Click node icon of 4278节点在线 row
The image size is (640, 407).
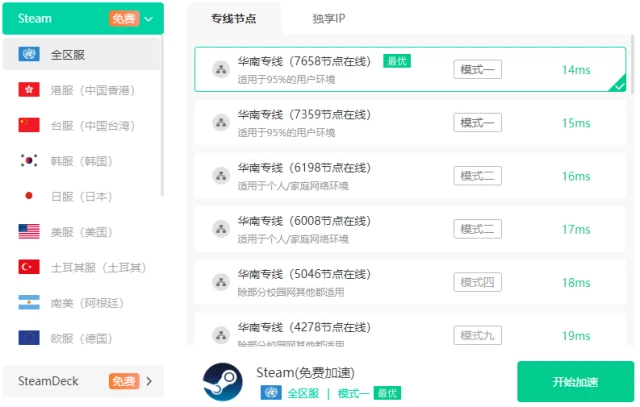[221, 336]
